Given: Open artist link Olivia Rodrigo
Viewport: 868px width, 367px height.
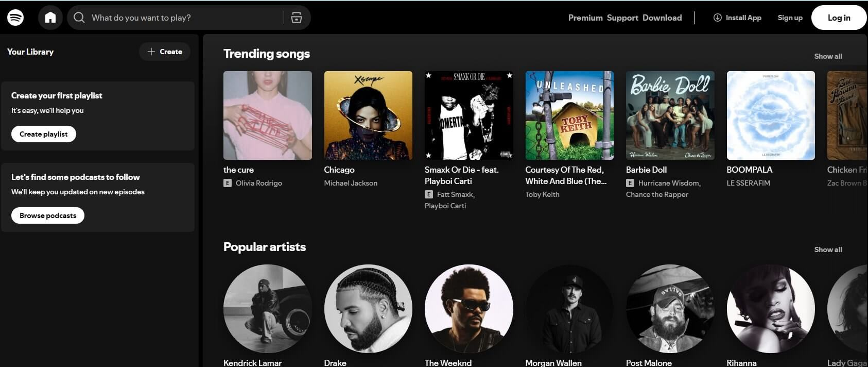Looking at the screenshot, I should tap(259, 183).
